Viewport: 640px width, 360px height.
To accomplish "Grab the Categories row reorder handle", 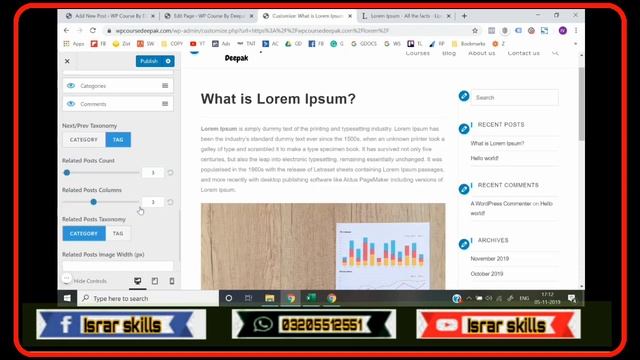I will click(x=165, y=86).
